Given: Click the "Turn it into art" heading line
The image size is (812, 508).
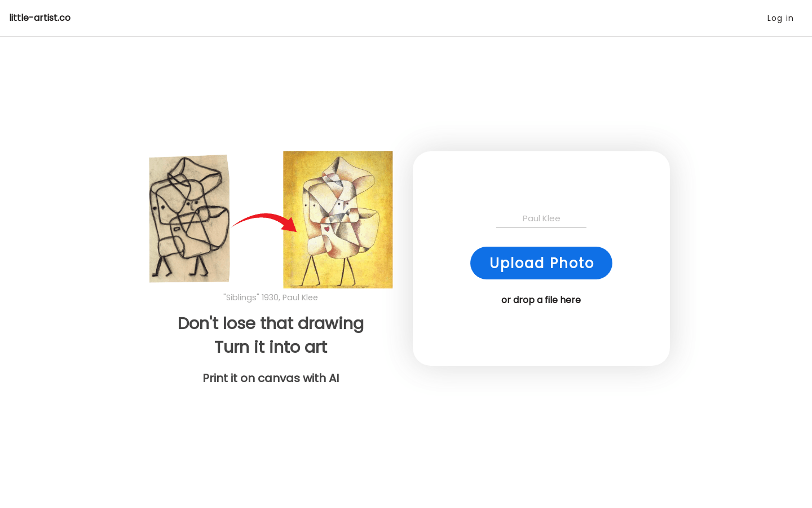Looking at the screenshot, I should pos(271,347).
